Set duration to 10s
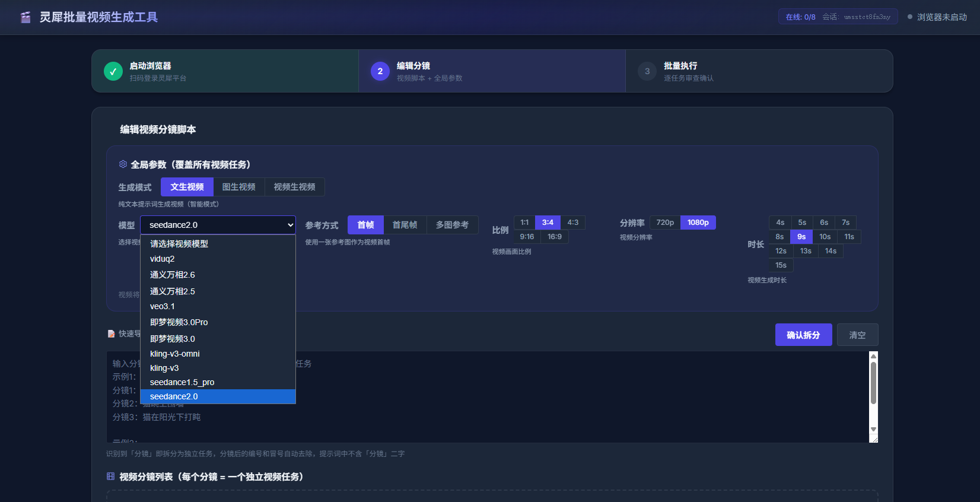Image resolution: width=980 pixels, height=502 pixels. coord(825,237)
